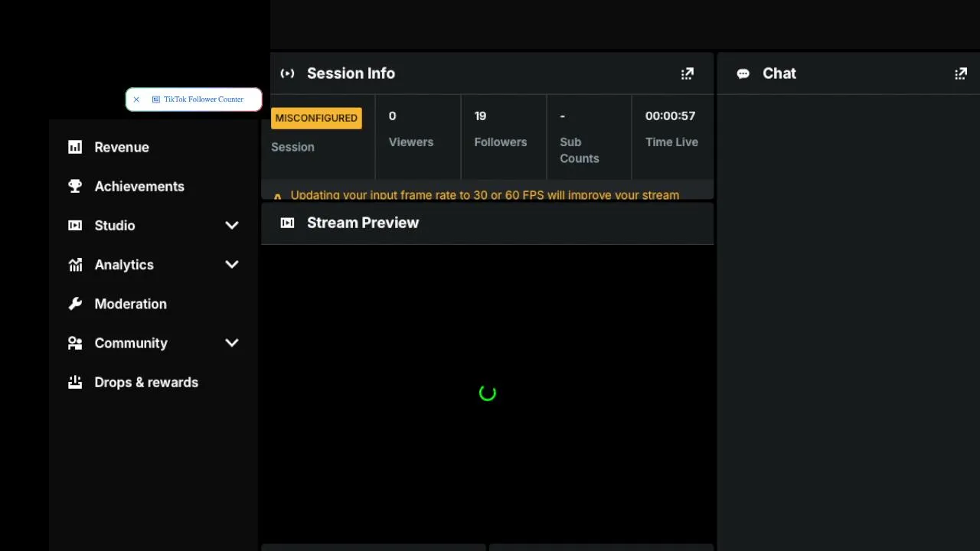Click the Time Live label
The image size is (980, 551).
click(671, 142)
